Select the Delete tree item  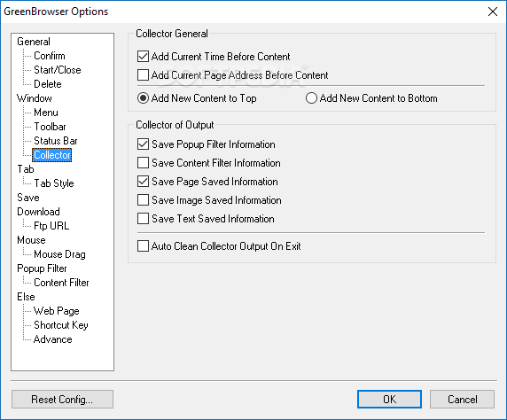click(48, 84)
